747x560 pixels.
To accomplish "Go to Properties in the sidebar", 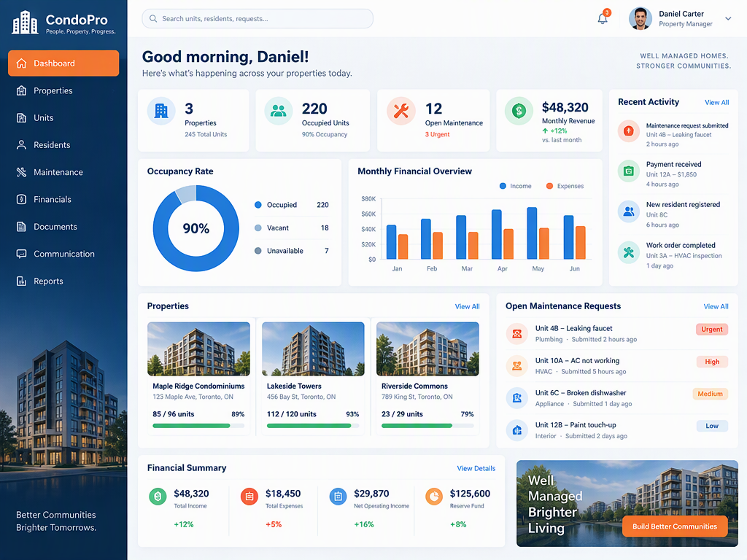I will click(x=63, y=90).
